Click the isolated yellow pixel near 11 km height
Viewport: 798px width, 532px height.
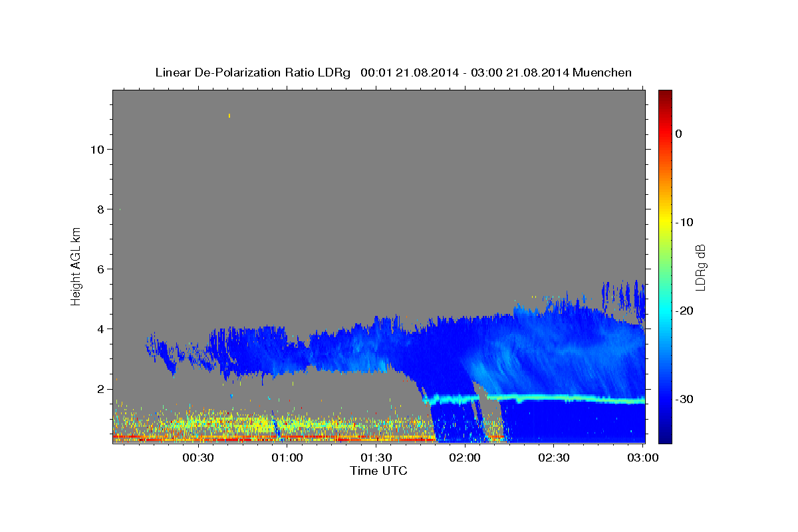point(229,116)
